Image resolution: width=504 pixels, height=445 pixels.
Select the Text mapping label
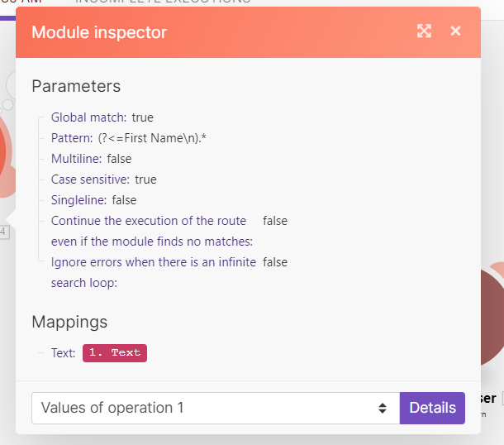(x=63, y=353)
